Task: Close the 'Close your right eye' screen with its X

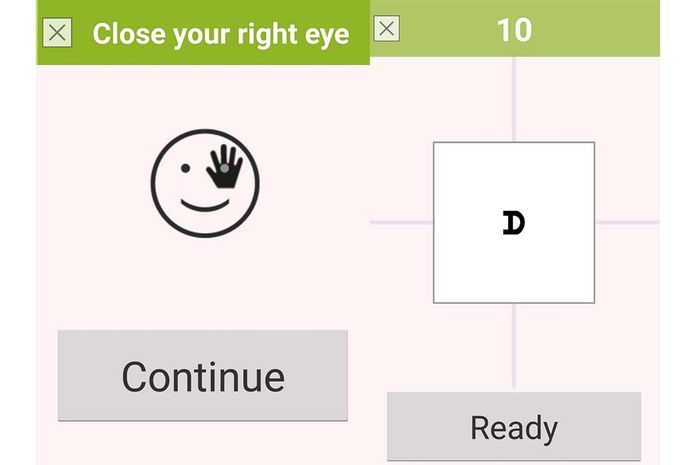Action: [x=57, y=33]
